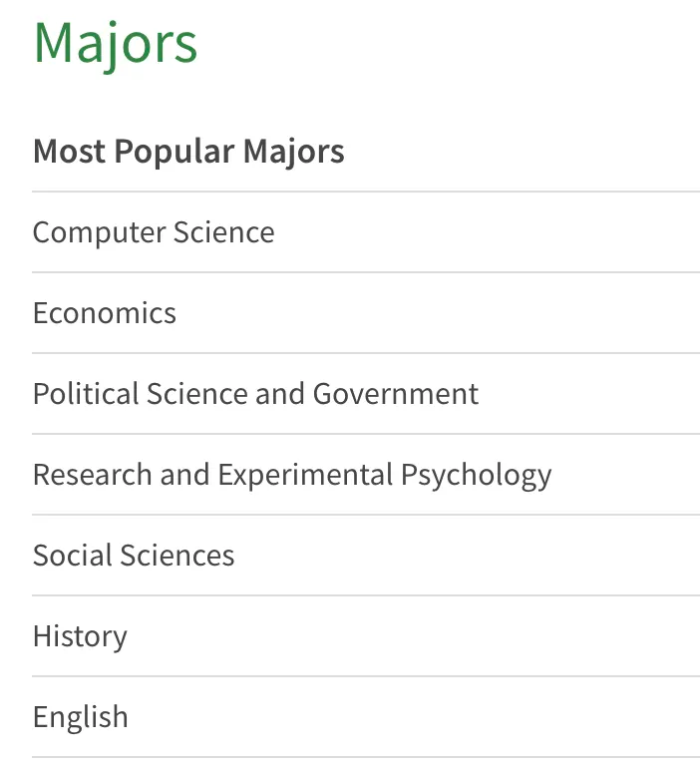700x766 pixels.
Task: Click the Most Popular Majors subheading
Action: coord(188,152)
